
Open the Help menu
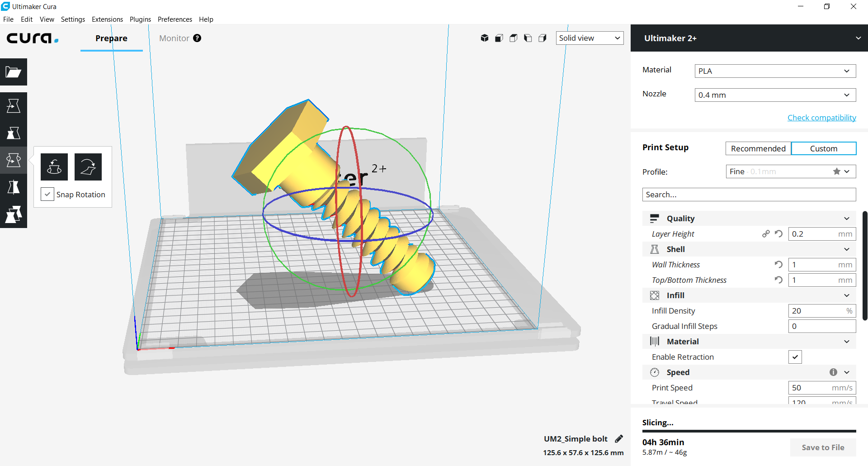[x=206, y=19]
